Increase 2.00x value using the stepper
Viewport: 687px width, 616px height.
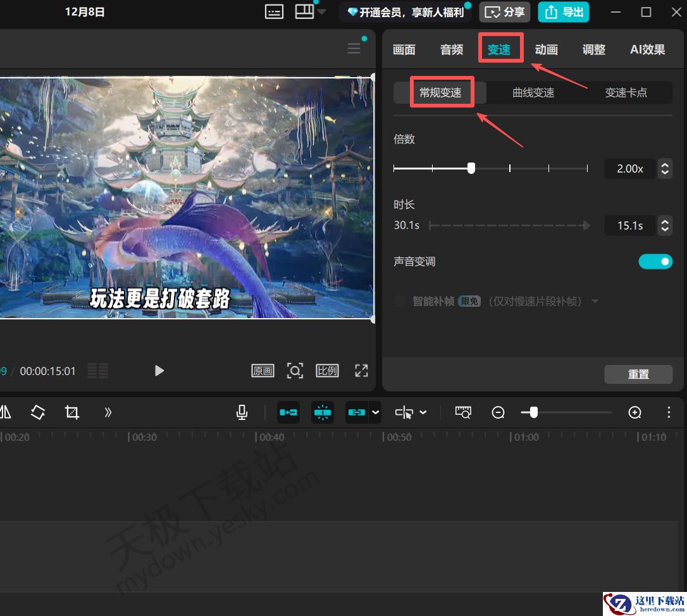(x=665, y=165)
